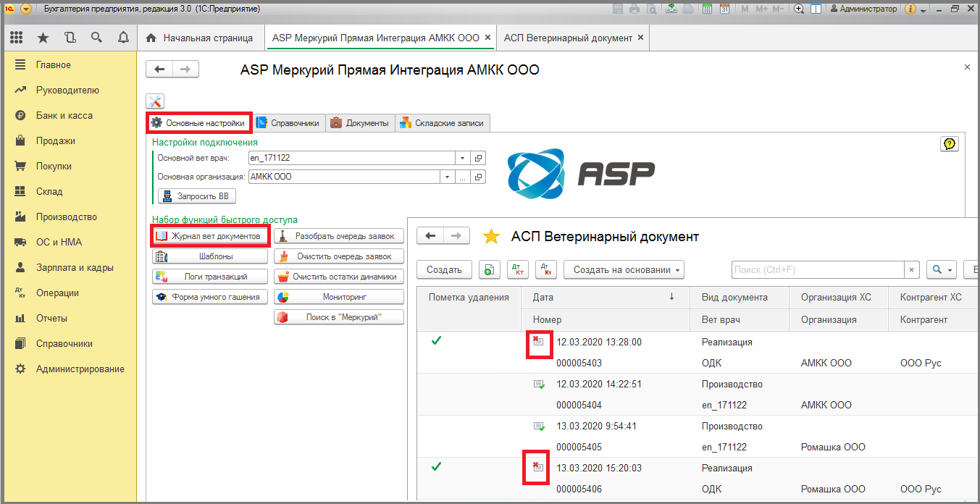980x504 pixels.
Task: Click the print preview icon in title bar
Action: pyautogui.click(x=652, y=9)
